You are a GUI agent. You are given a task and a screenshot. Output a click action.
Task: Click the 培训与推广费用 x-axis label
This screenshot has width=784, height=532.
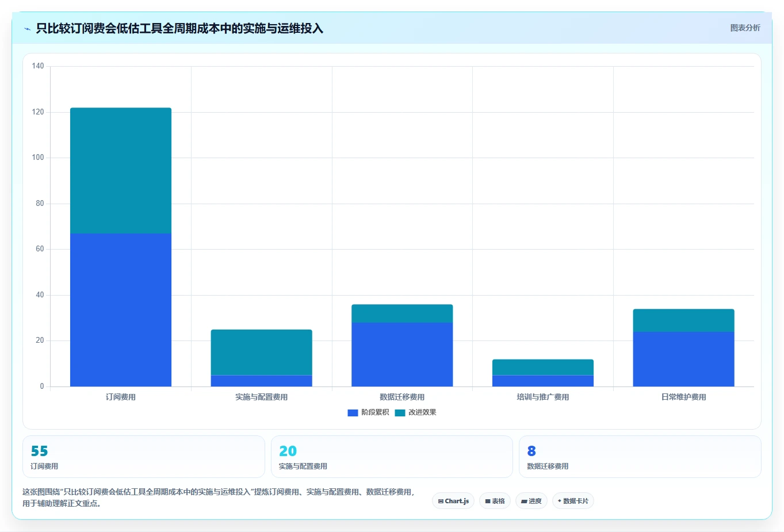543,397
